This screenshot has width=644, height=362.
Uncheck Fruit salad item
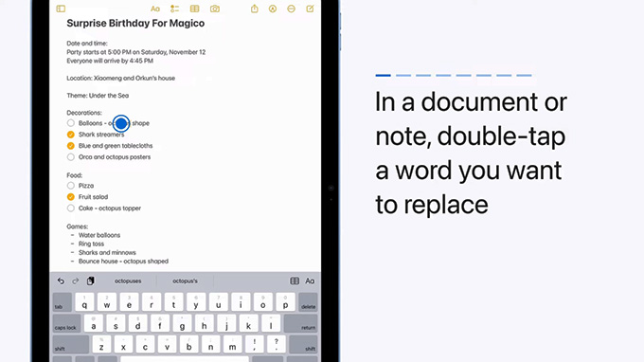(x=71, y=197)
